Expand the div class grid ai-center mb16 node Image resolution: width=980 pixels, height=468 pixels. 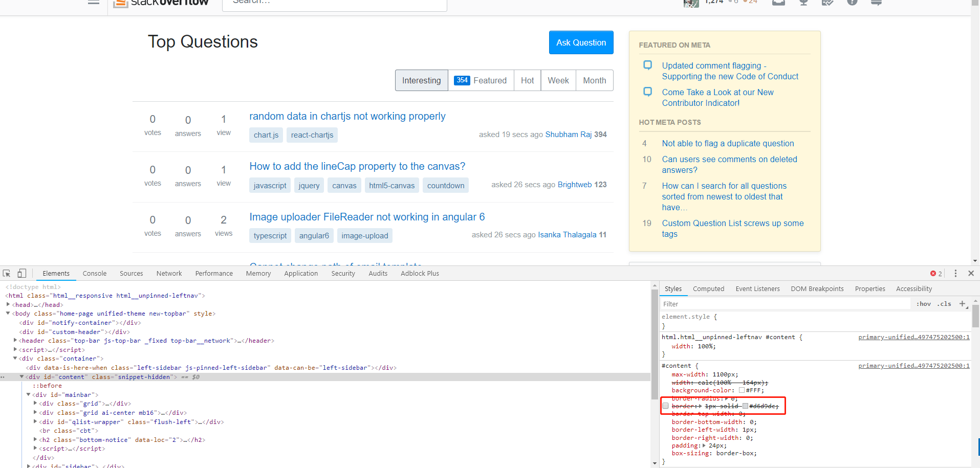(x=35, y=412)
